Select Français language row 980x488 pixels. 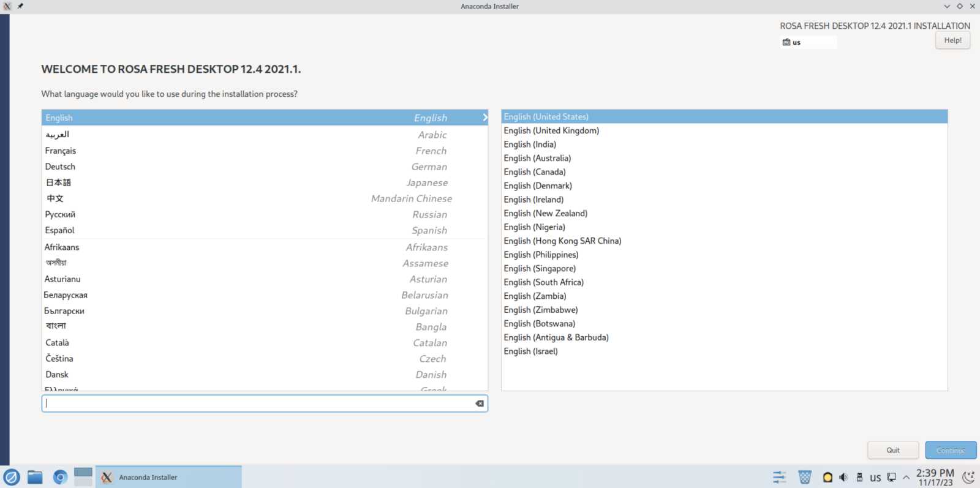pyautogui.click(x=265, y=151)
